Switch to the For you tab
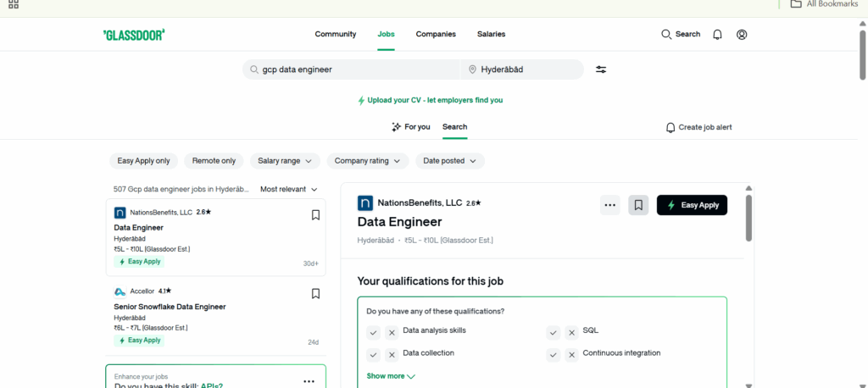The height and width of the screenshot is (388, 868). pyautogui.click(x=410, y=127)
